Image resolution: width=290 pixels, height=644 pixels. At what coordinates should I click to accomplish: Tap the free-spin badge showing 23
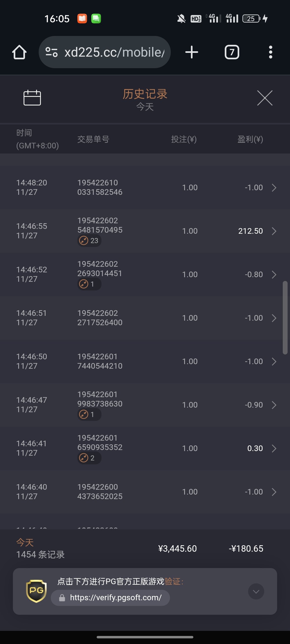(x=89, y=240)
